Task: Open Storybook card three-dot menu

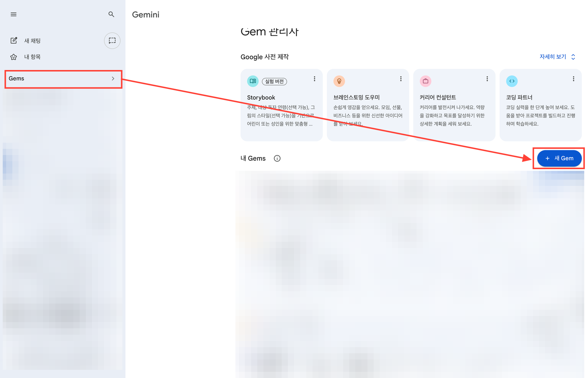Action: pyautogui.click(x=314, y=79)
